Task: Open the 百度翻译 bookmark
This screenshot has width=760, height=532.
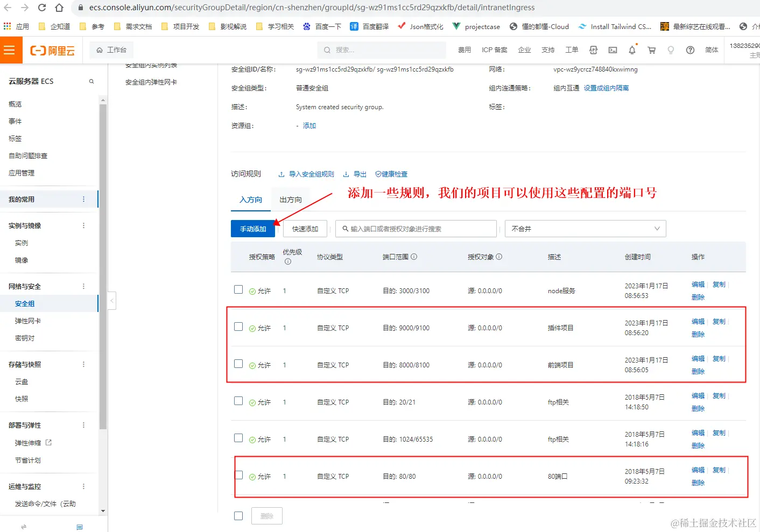Action: (x=369, y=26)
